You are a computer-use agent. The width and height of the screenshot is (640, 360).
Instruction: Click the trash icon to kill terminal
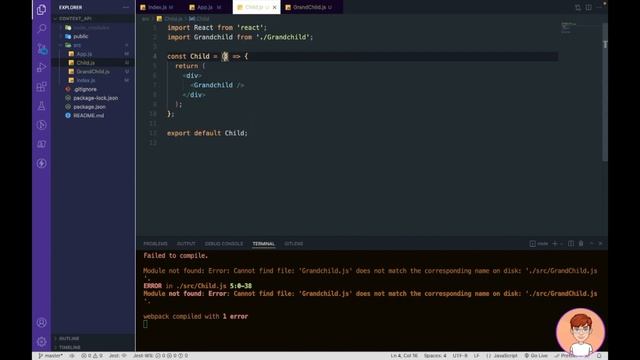(x=581, y=244)
